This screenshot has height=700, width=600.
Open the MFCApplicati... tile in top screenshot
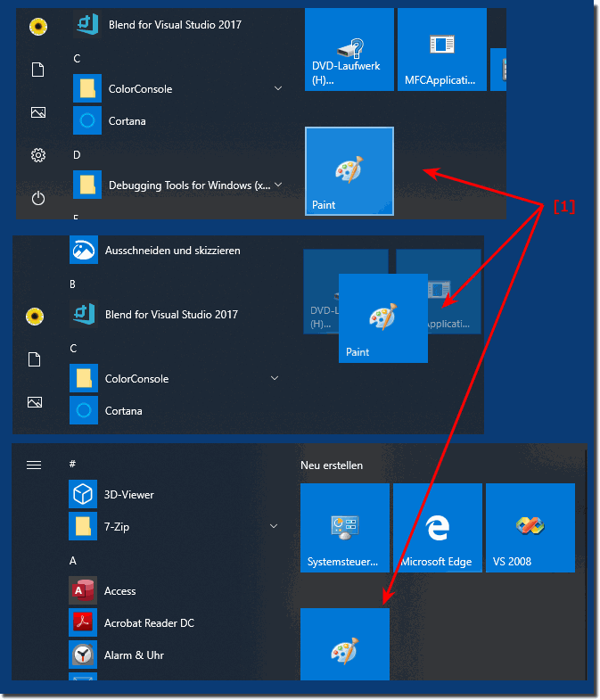pos(441,50)
